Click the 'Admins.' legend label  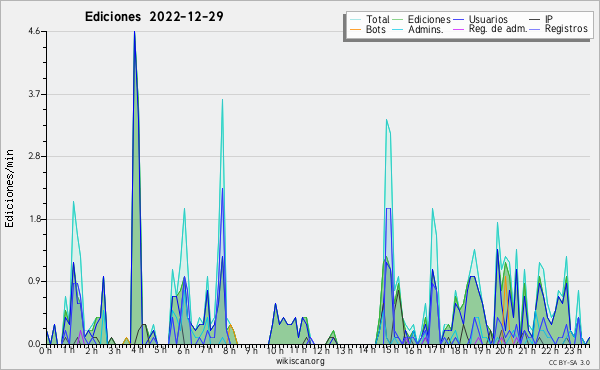(426, 29)
